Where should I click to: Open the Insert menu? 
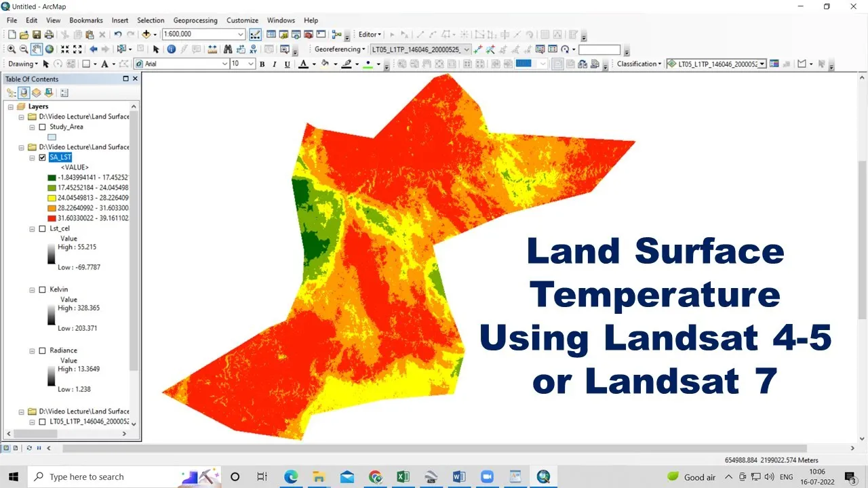tap(120, 20)
